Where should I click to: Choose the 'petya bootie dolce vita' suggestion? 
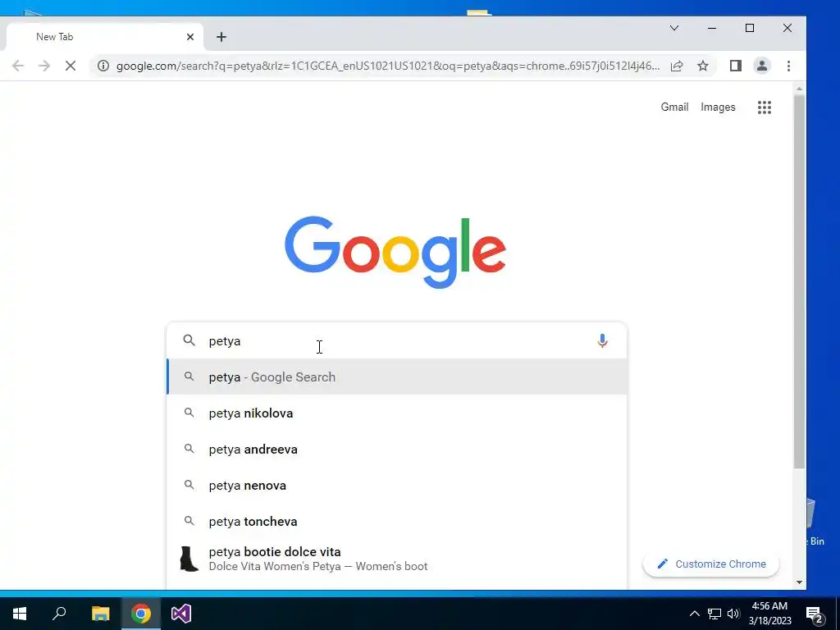click(x=396, y=559)
